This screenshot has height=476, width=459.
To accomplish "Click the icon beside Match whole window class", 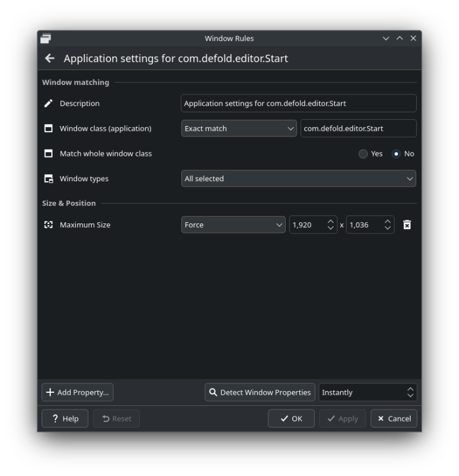I will [x=48, y=153].
